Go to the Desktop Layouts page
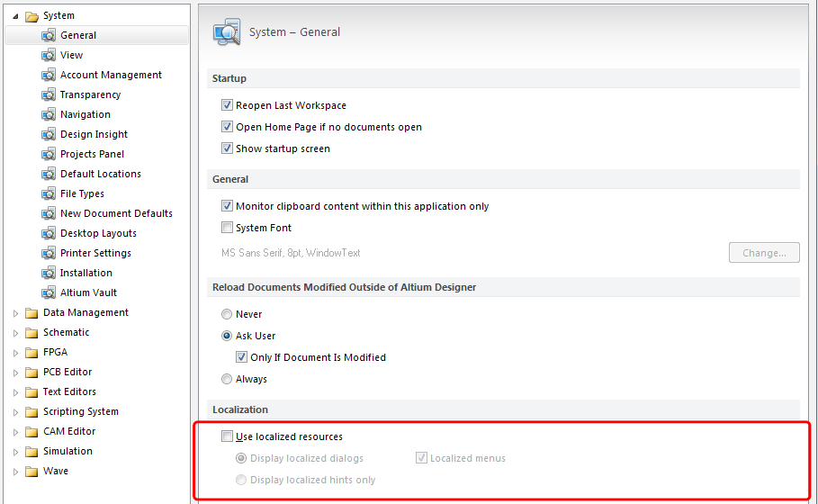This screenshot has height=504, width=818. (x=98, y=233)
